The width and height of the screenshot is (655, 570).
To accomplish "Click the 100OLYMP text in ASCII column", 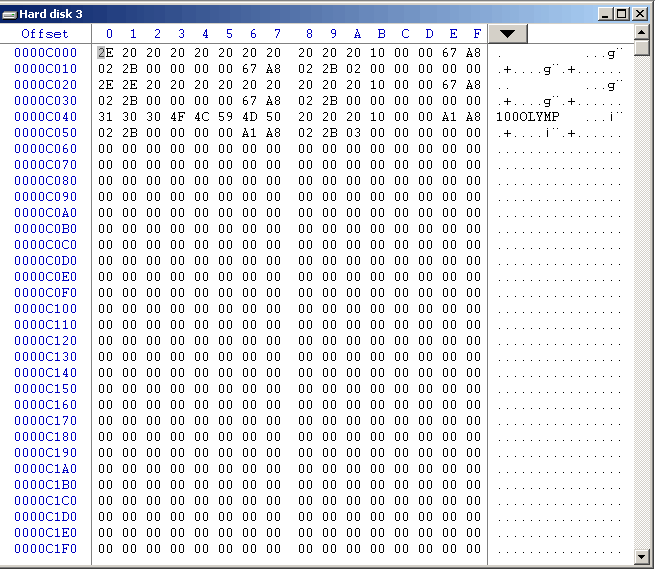I will pos(528,117).
